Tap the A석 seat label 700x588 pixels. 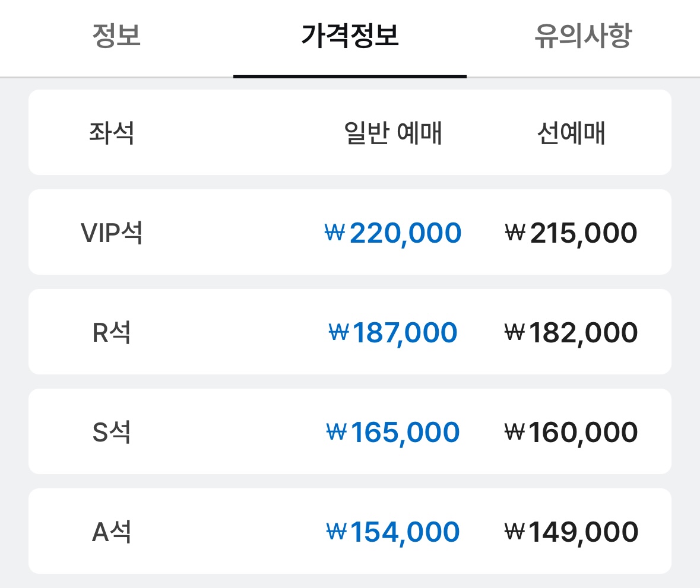(112, 532)
